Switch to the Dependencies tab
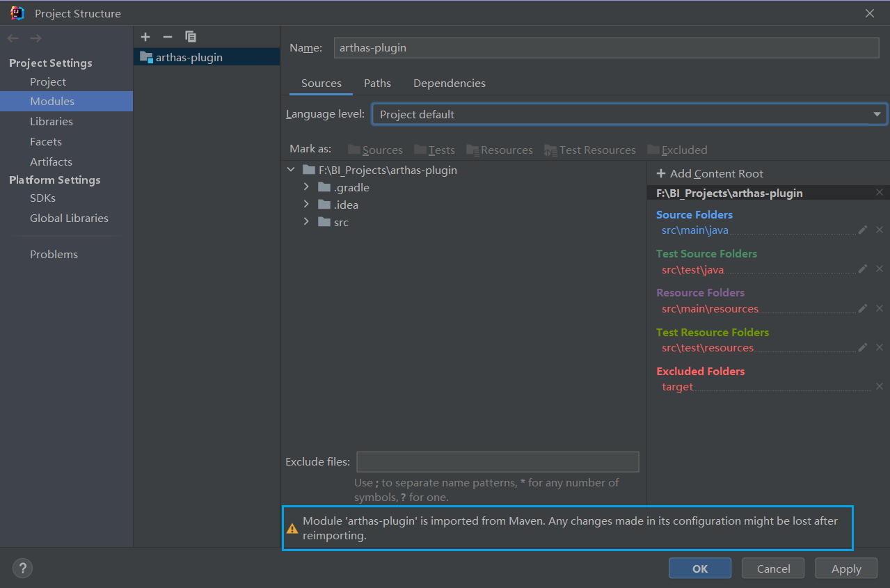Viewport: 890px width, 588px height. pos(449,84)
